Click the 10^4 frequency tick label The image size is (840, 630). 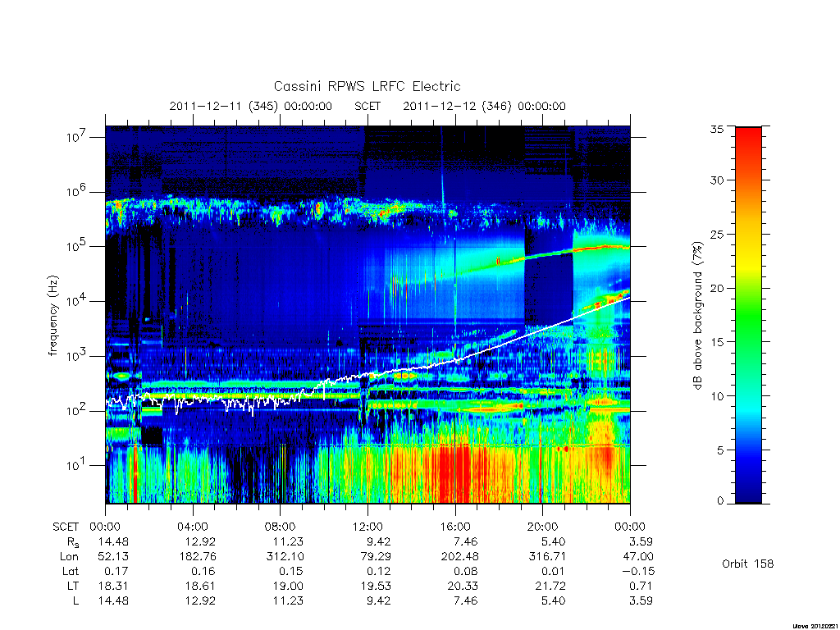pyautogui.click(x=77, y=302)
